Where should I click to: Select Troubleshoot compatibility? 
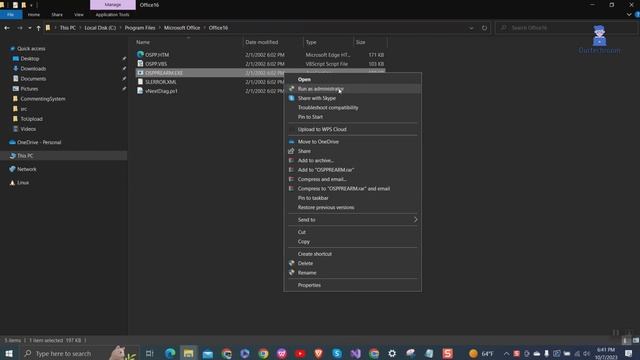352,107
